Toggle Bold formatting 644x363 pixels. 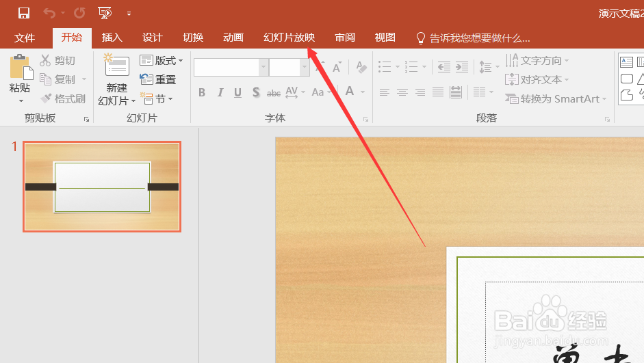point(202,92)
